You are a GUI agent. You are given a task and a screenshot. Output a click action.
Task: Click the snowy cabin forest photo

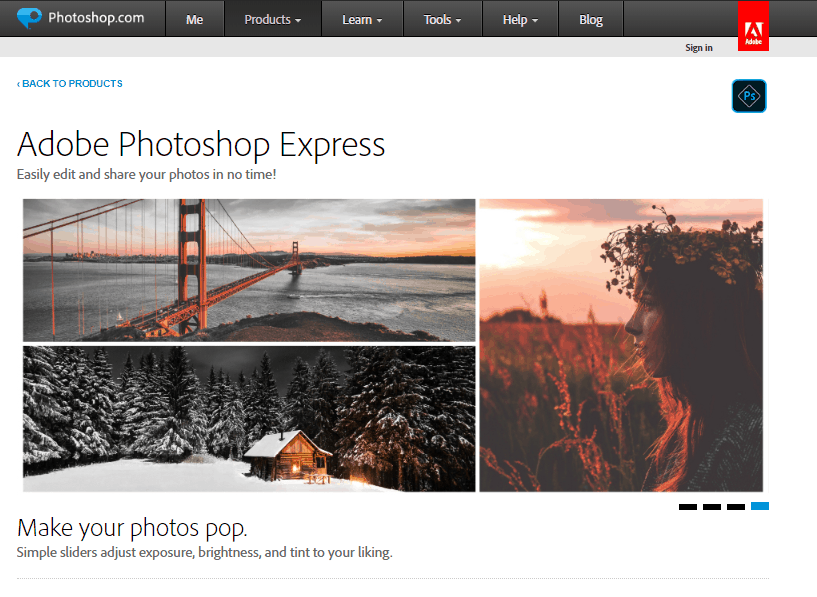coord(249,419)
